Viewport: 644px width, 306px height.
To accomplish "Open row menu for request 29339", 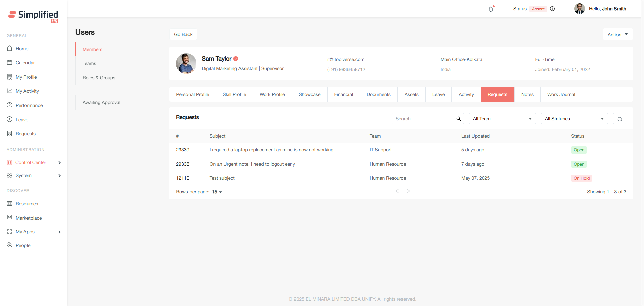I will click(624, 150).
